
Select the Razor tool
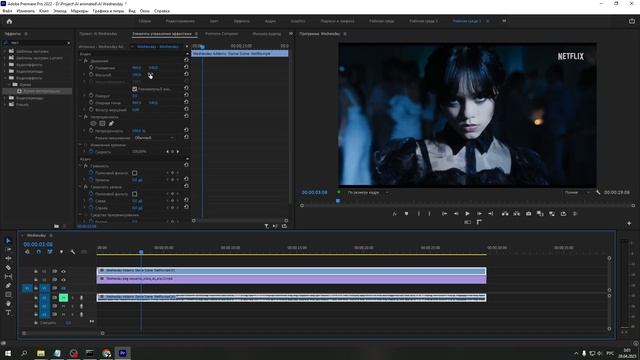tap(8, 267)
